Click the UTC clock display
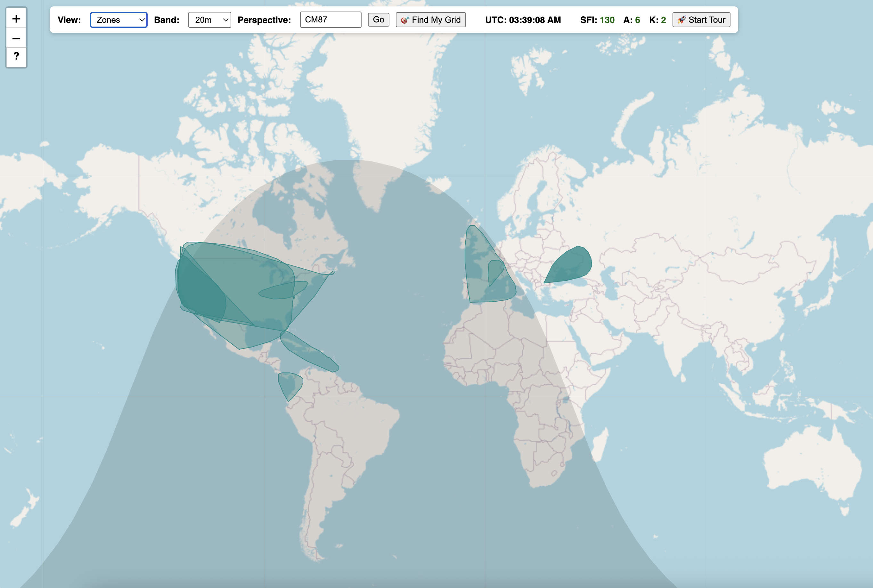 pyautogui.click(x=522, y=20)
